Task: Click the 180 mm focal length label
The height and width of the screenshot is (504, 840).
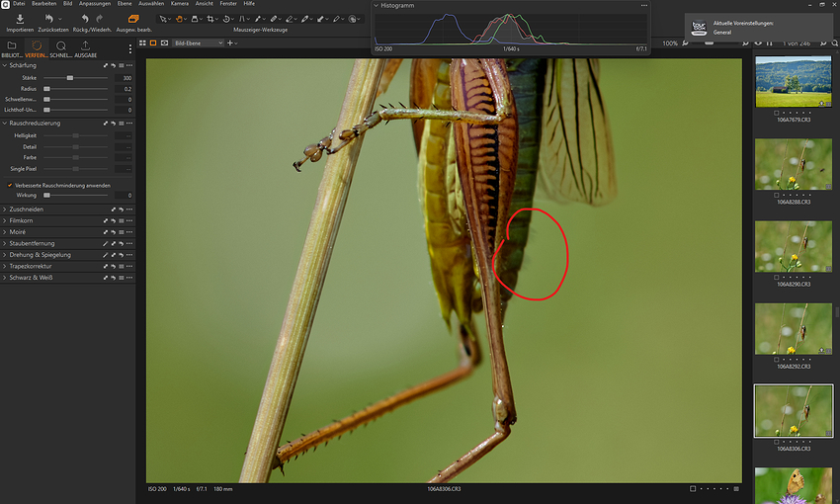Action: click(222, 489)
